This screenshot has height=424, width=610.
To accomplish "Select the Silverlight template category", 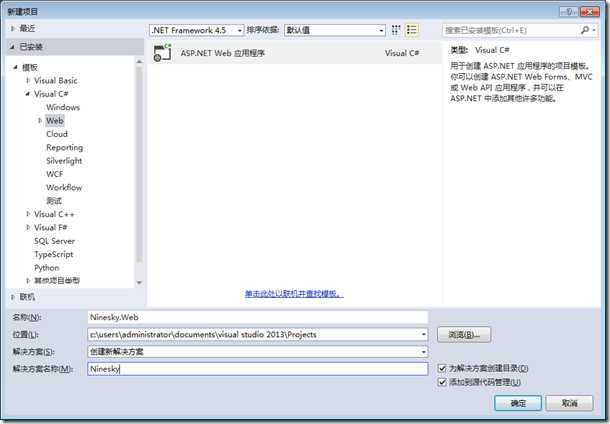I will pyautogui.click(x=64, y=161).
